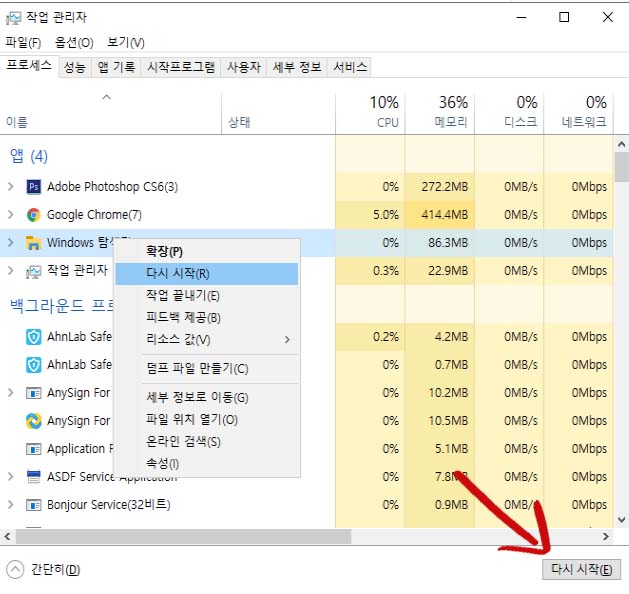Sort by the 네트워크 column header
This screenshot has height=594, width=629.
click(x=578, y=113)
